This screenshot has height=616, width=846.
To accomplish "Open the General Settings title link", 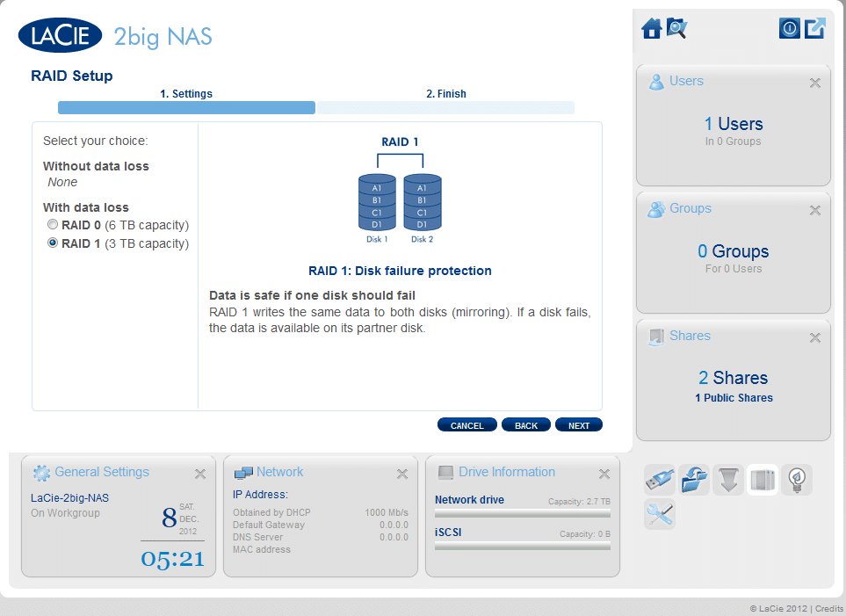I will 102,472.
